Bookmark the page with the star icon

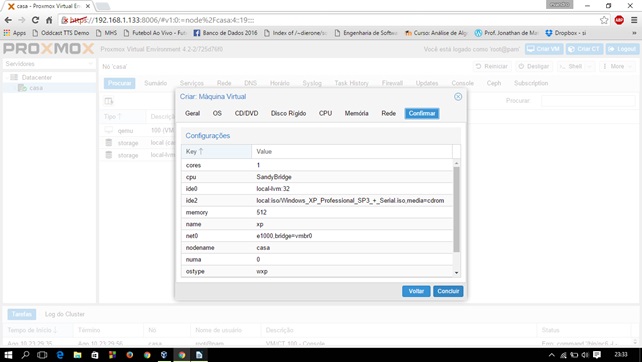[604, 20]
